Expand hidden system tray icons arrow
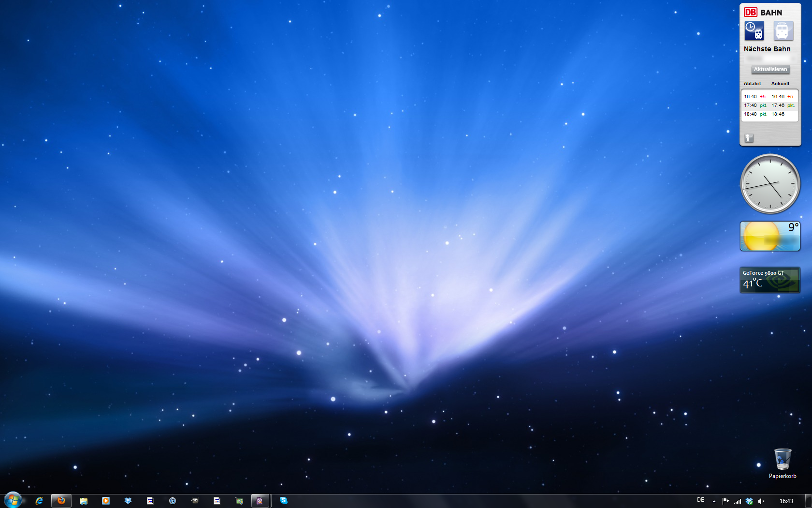The height and width of the screenshot is (508, 812). 714,501
